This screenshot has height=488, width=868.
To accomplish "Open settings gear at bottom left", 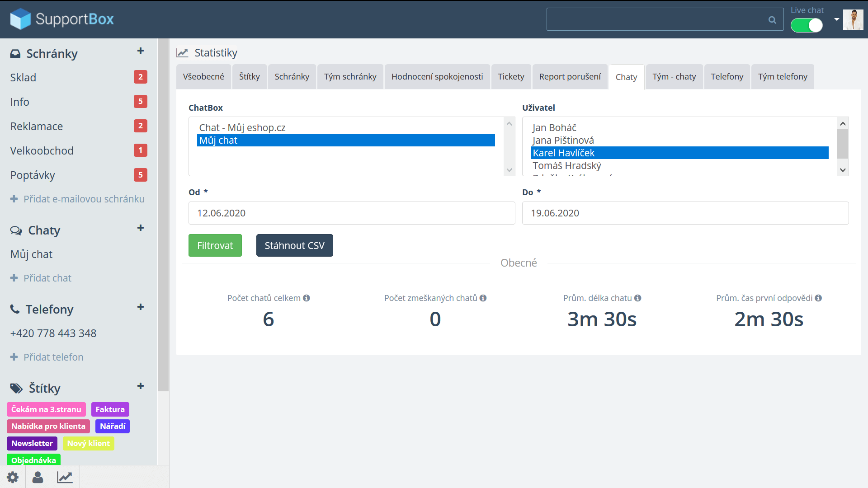I will coord(13,477).
